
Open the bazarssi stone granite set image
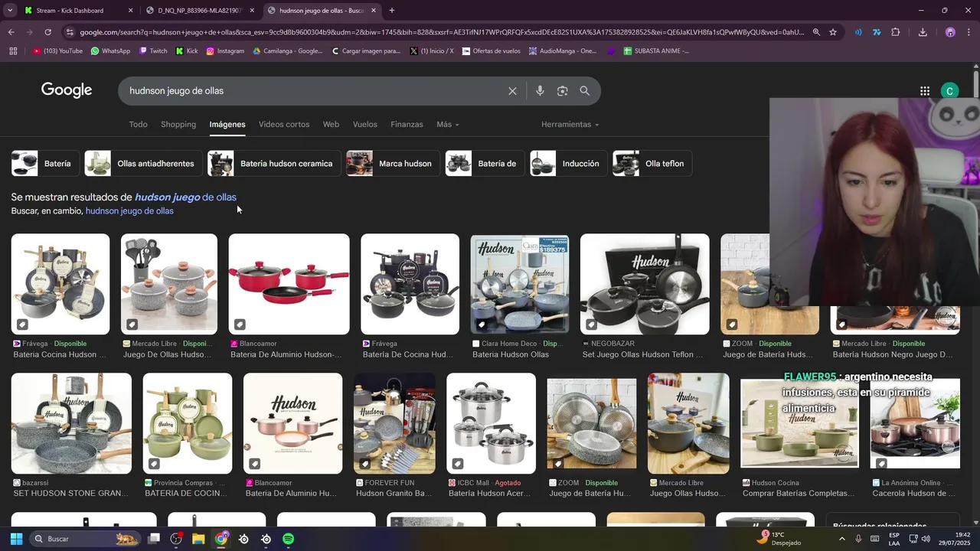point(71,423)
